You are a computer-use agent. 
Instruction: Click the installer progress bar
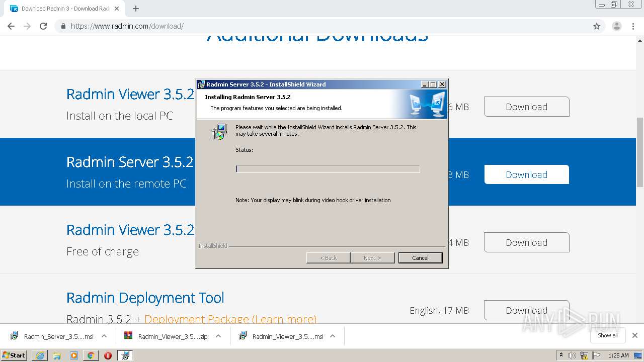click(x=328, y=169)
